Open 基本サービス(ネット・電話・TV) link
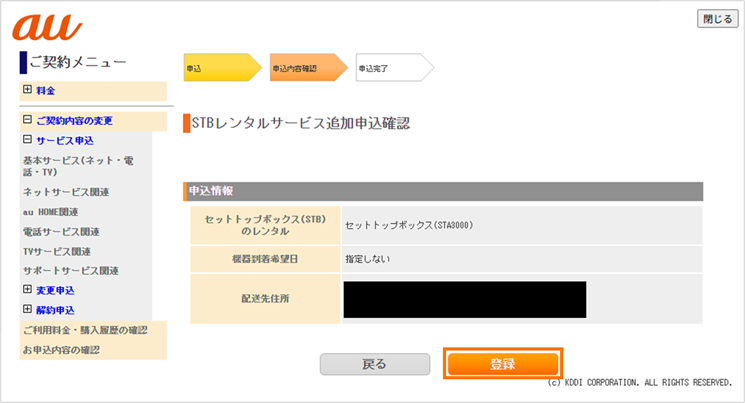This screenshot has width=745, height=403. click(x=67, y=166)
